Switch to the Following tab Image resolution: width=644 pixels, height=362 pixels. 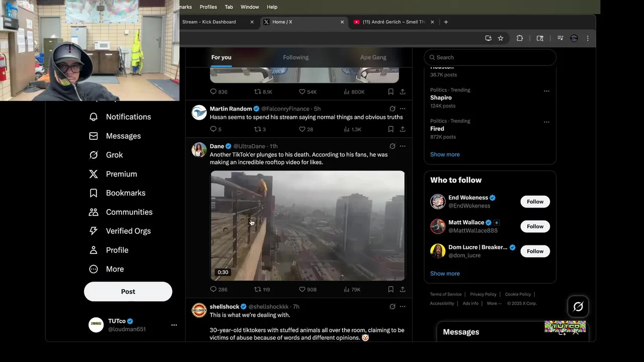296,57
